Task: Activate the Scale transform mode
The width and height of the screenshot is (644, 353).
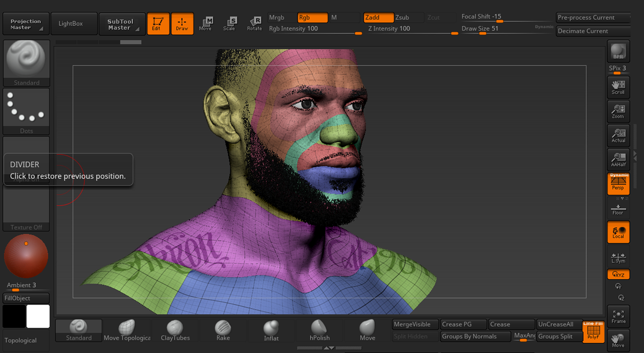Action: point(230,24)
